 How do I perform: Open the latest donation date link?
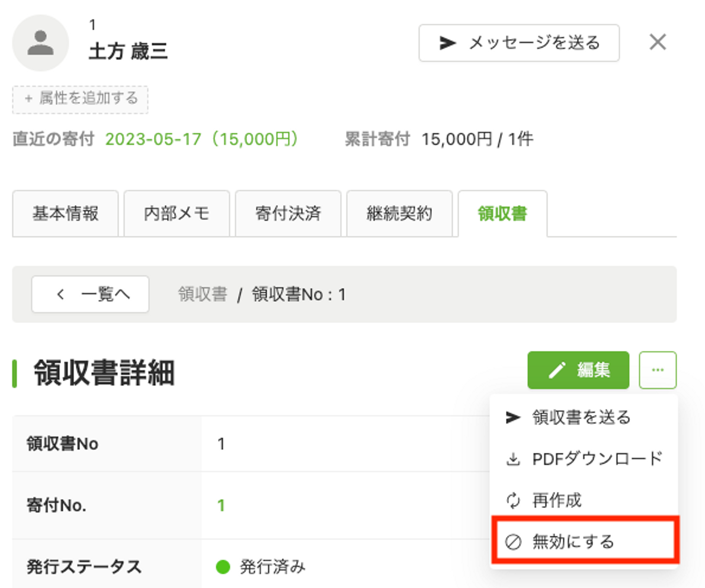pyautogui.click(x=201, y=139)
